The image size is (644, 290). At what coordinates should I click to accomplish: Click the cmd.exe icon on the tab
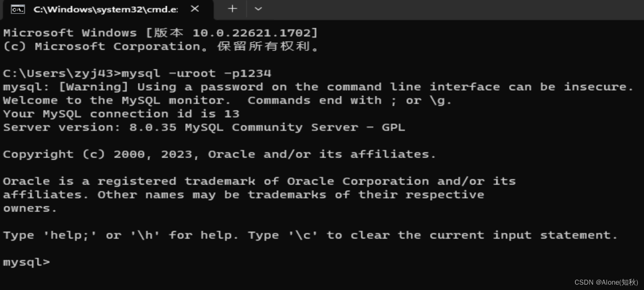17,9
